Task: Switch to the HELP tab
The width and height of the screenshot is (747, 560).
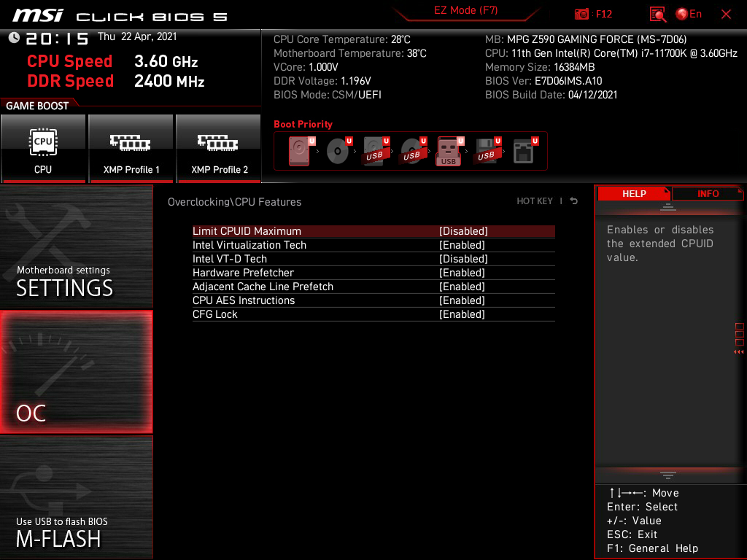Action: click(x=634, y=194)
